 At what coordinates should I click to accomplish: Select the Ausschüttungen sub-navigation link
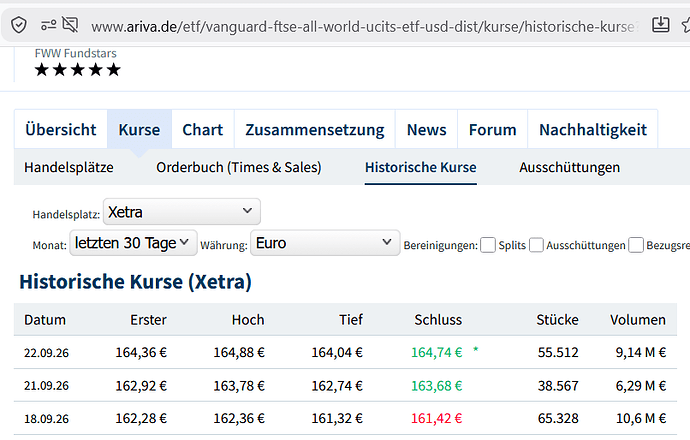(x=569, y=167)
